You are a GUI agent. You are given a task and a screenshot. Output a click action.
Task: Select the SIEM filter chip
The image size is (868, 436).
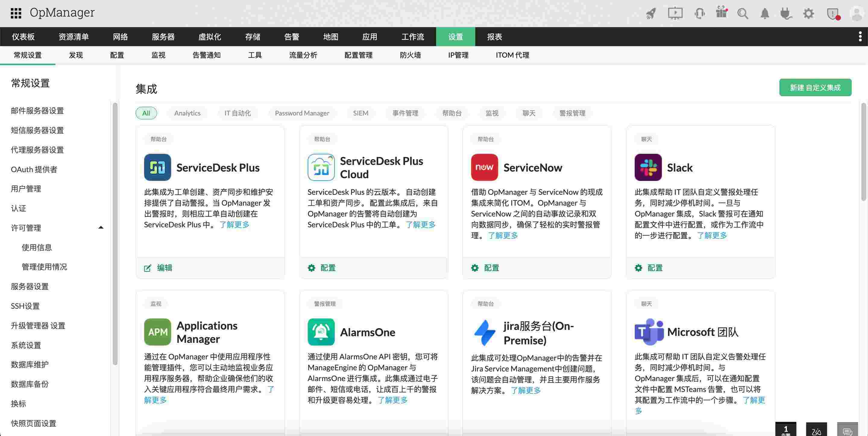point(360,113)
